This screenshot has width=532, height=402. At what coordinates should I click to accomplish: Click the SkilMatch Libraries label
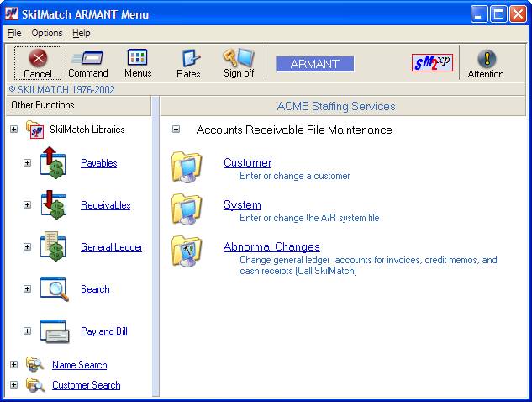coord(87,130)
